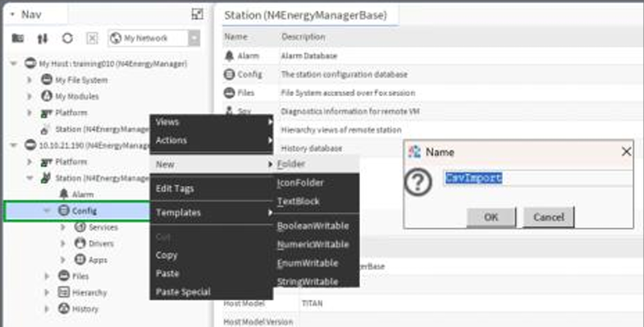Click the My File System icon
644x327 pixels.
pos(47,80)
